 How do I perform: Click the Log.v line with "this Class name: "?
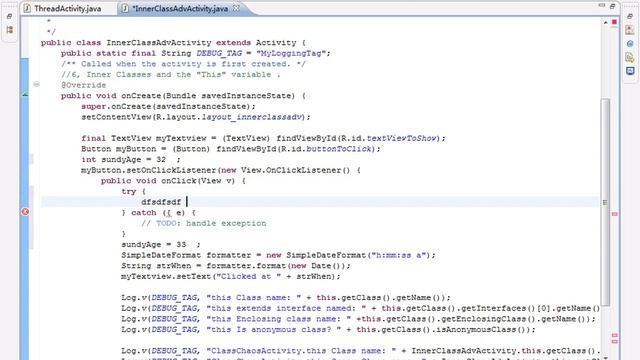pyautogui.click(x=286, y=297)
